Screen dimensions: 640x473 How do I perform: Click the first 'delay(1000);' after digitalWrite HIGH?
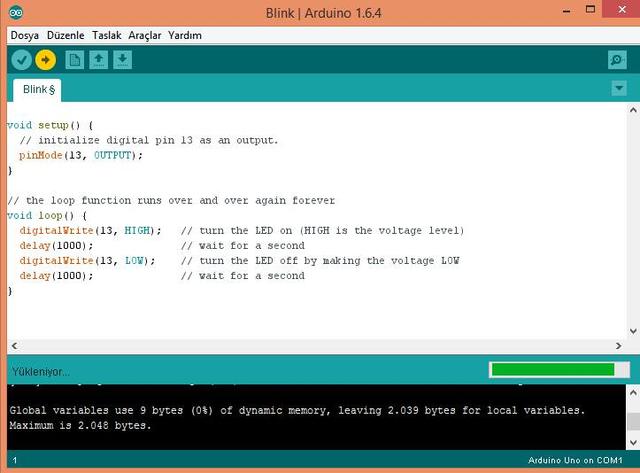pos(56,246)
